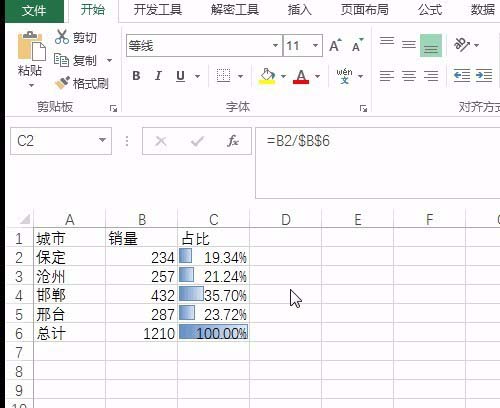Switch to Developer Tools (开发工具) tab
The height and width of the screenshot is (408, 500).
point(158,10)
